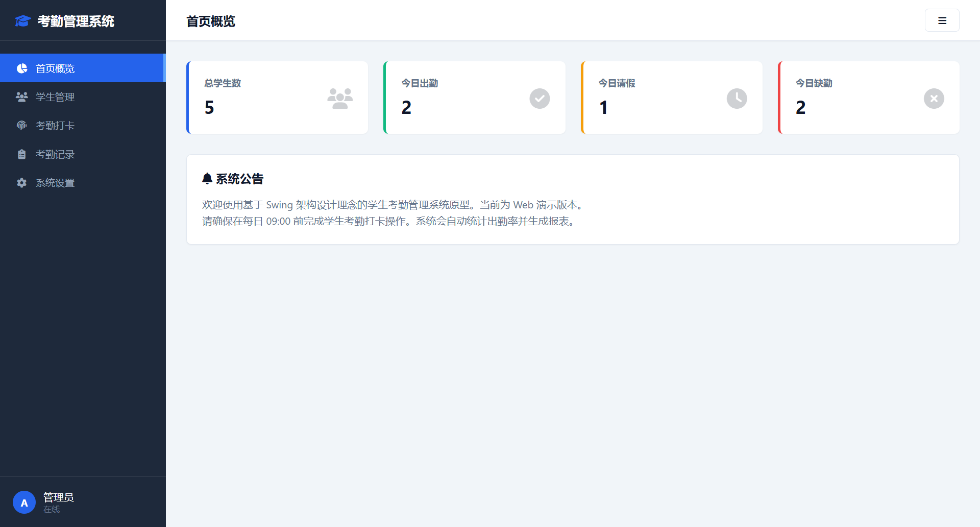Click the fingerprint icon beside 考勤打卡
Image resolution: width=980 pixels, height=527 pixels.
tap(22, 126)
